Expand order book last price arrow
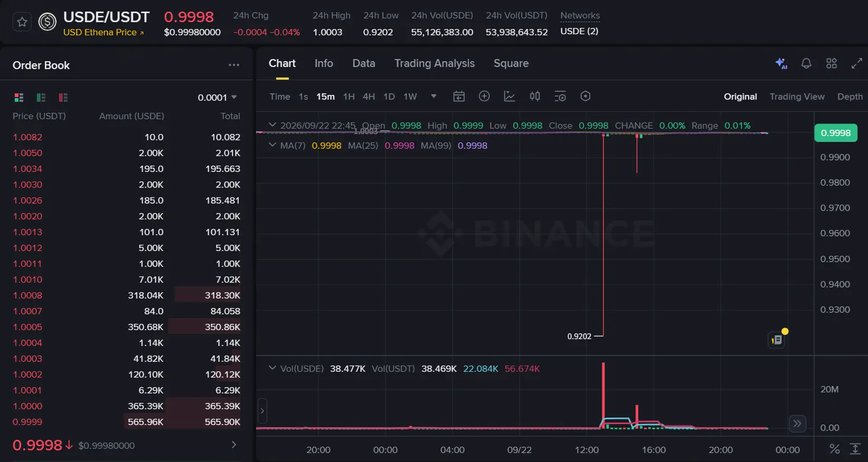Viewport: 868px width, 462px height. (x=234, y=445)
